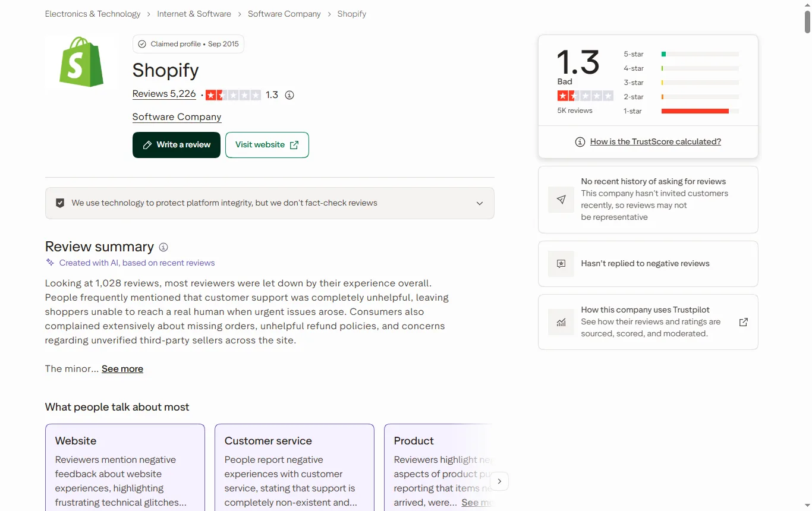Click the star speech bubble reply icon
Screen dimensions: 812x511
(561, 264)
